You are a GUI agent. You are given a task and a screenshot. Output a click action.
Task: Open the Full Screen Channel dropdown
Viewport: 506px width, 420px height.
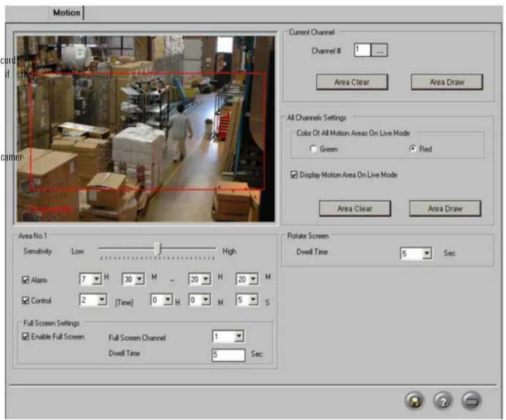(x=239, y=336)
